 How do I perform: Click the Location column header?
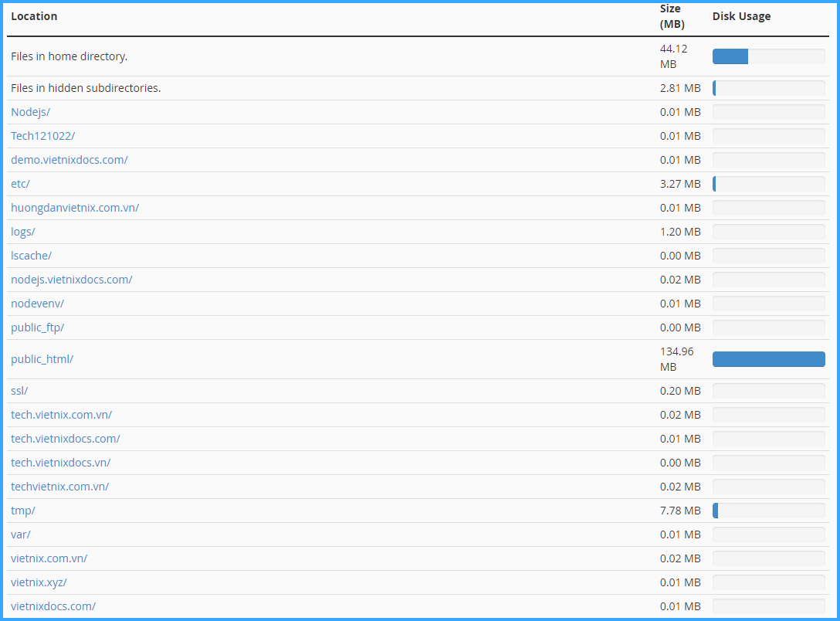pyautogui.click(x=34, y=16)
